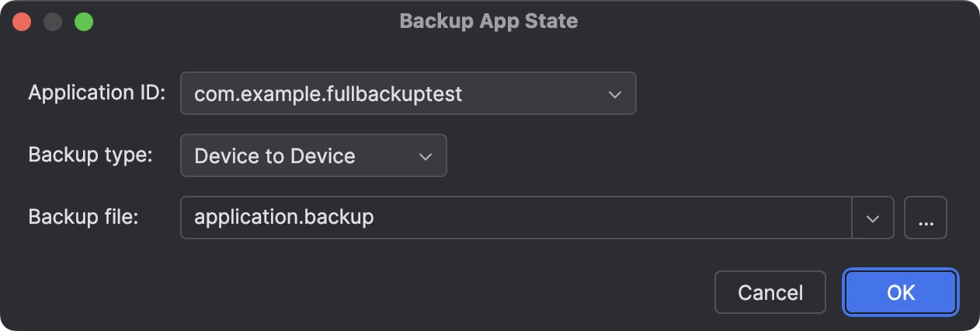Select the com.example.fullbackuptest text
This screenshot has width=980, height=331.
pyautogui.click(x=328, y=94)
